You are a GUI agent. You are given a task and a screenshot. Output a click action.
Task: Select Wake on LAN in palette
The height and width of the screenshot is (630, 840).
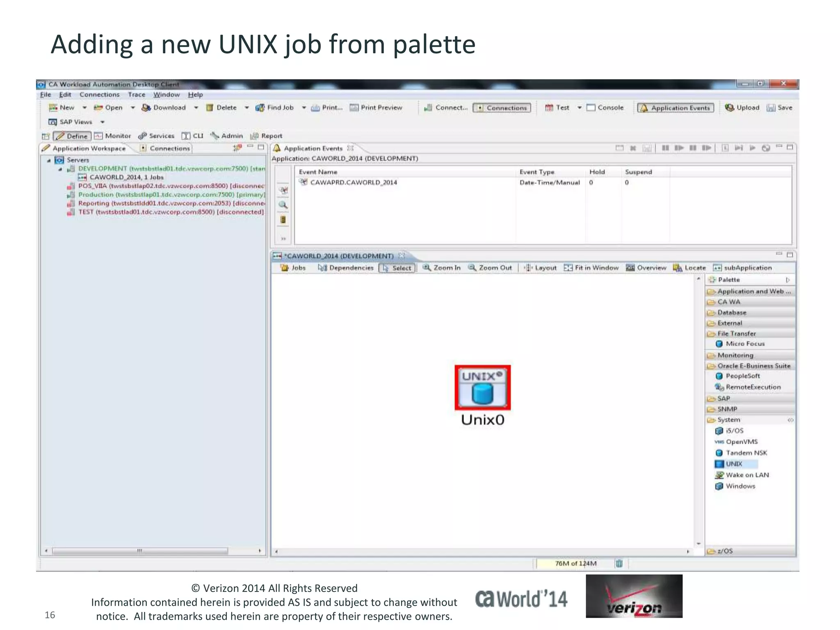tap(742, 475)
